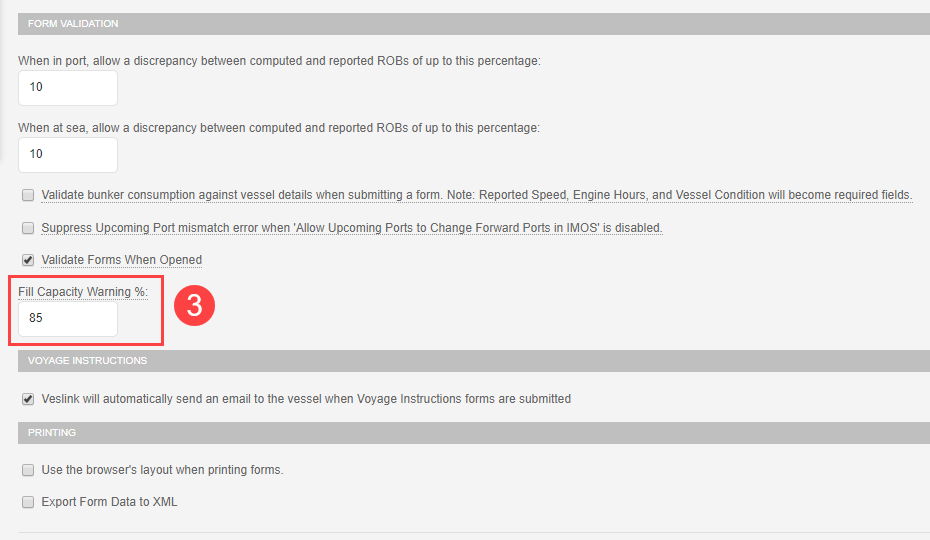
Task: Click the validate bunker consumption label text
Action: pyautogui.click(x=476, y=195)
